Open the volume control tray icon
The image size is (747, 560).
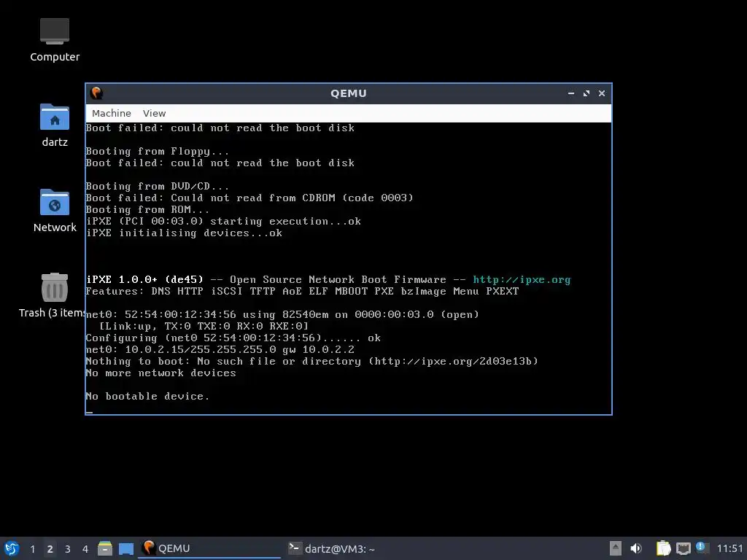(x=636, y=548)
